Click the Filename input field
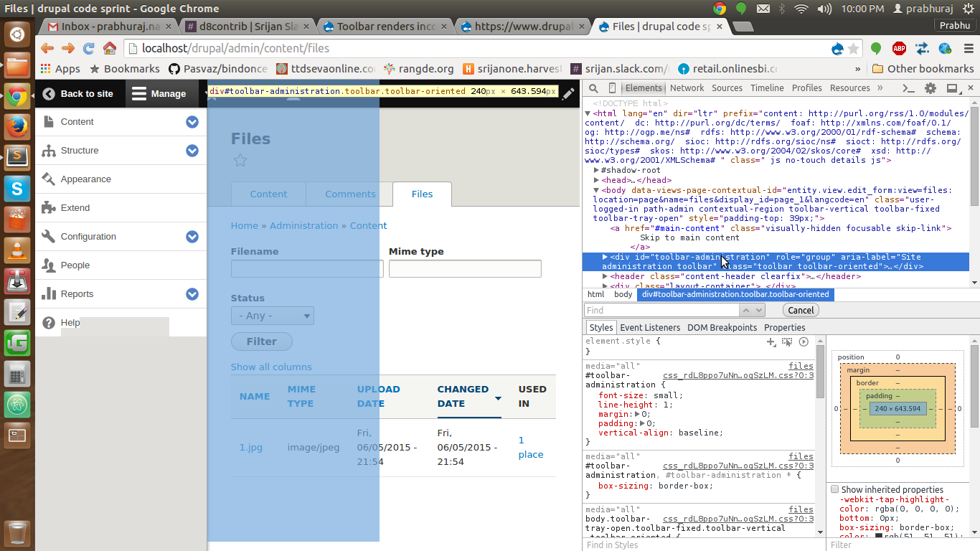Viewport: 980px width, 551px height. (307, 269)
